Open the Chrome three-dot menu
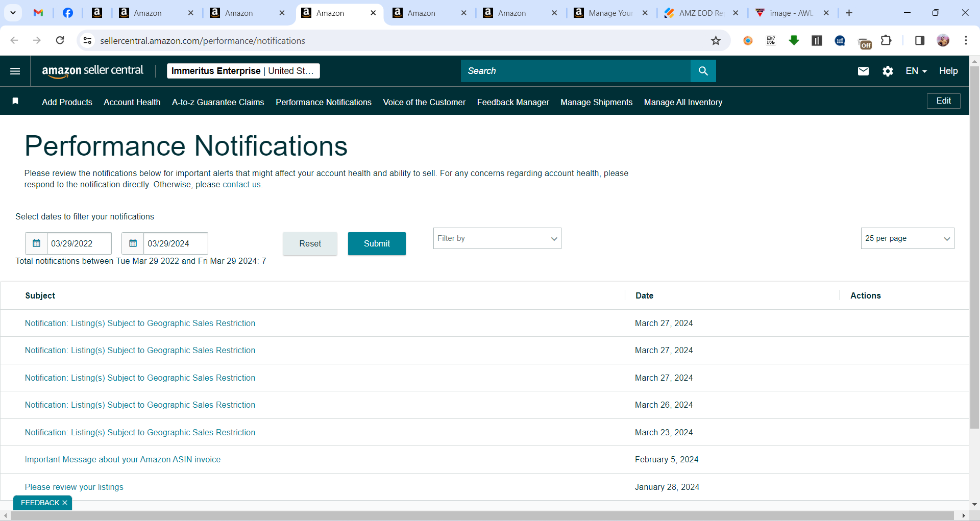Screen dimensions: 980x521 point(966,41)
